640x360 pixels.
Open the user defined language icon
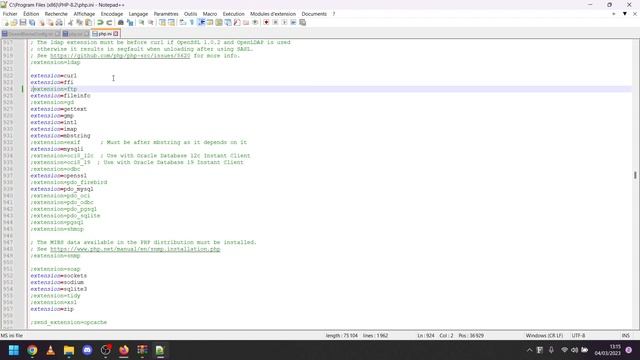(x=210, y=22)
